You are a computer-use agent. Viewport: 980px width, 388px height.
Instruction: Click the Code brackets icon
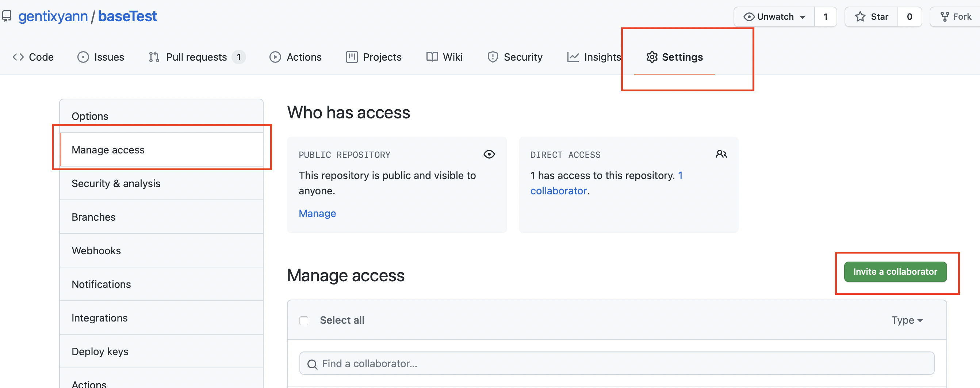point(18,57)
